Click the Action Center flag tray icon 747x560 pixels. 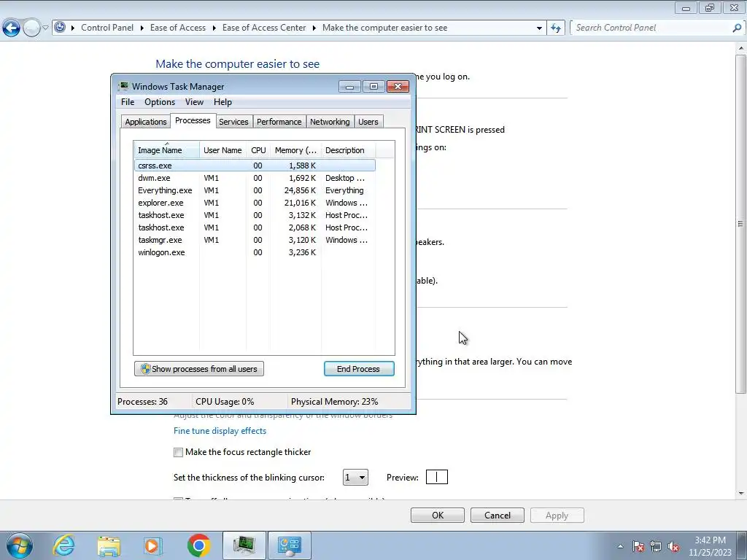[x=638, y=546]
